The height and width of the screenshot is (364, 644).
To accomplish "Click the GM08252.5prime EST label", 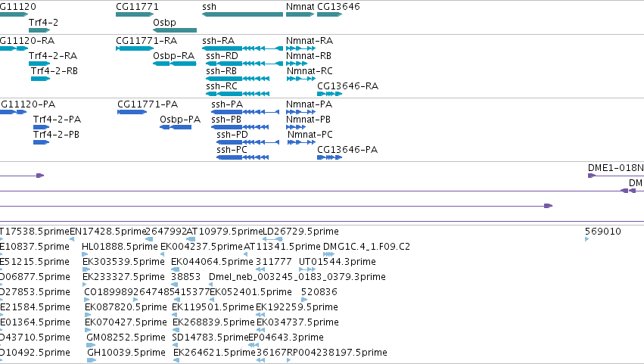I will (126, 338).
